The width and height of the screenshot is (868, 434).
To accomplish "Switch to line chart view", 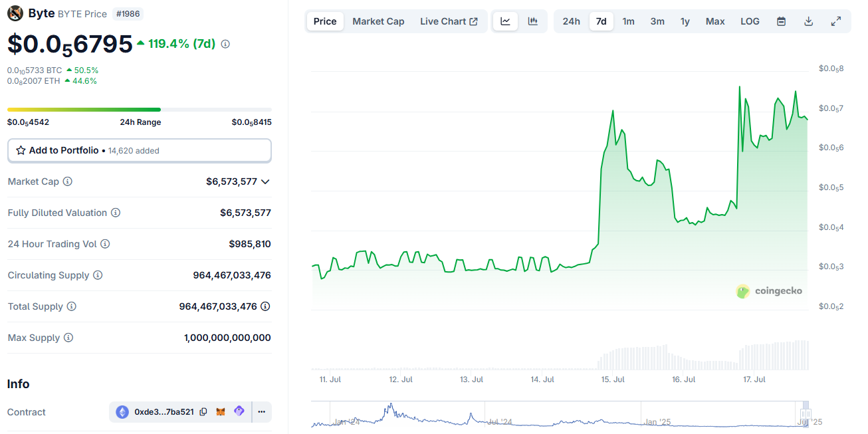I will (506, 21).
